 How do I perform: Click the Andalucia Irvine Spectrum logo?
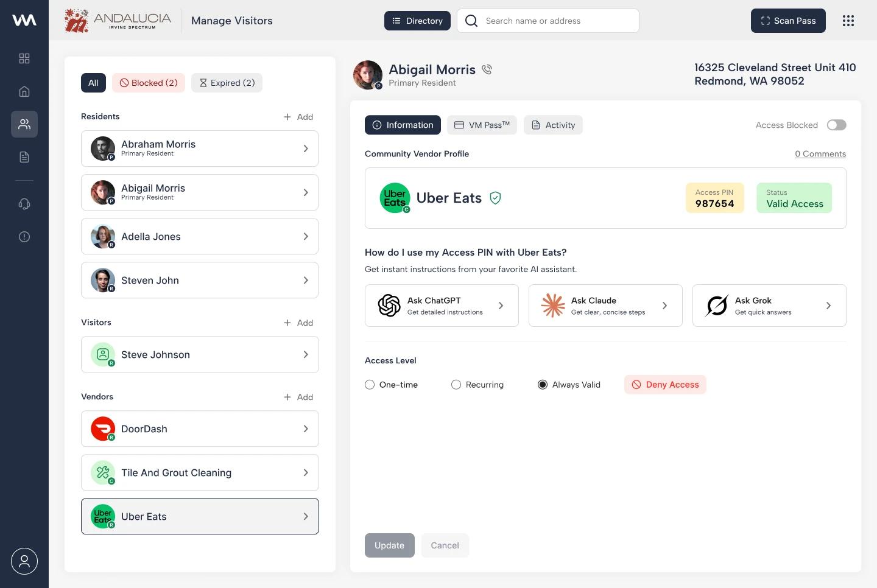[118, 21]
